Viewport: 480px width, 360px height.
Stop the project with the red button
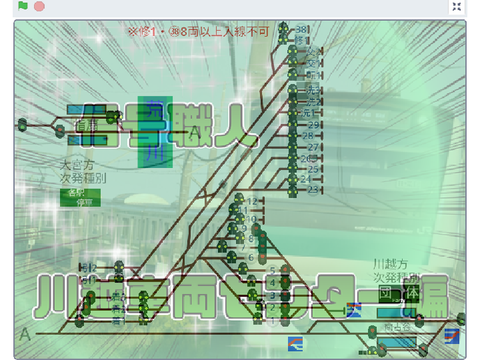pyautogui.click(x=39, y=6)
